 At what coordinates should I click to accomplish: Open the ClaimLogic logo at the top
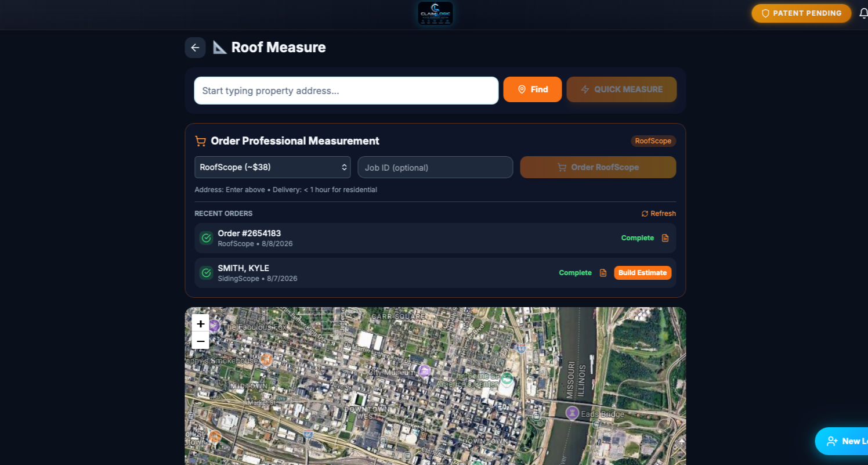(435, 13)
